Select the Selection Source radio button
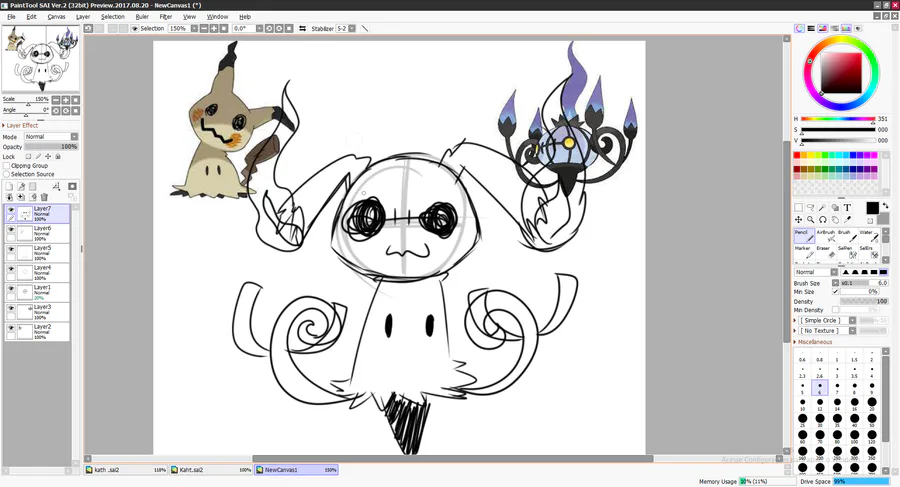 (6, 174)
